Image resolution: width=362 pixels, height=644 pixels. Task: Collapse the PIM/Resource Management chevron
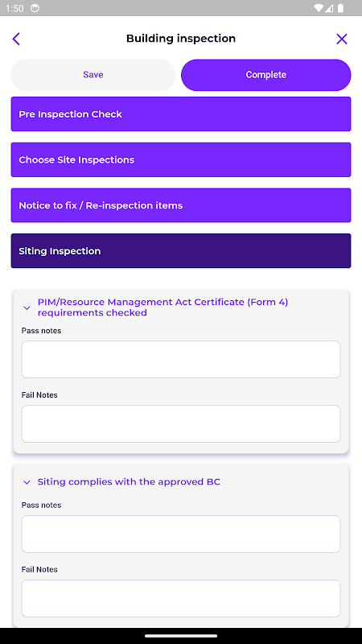27,308
